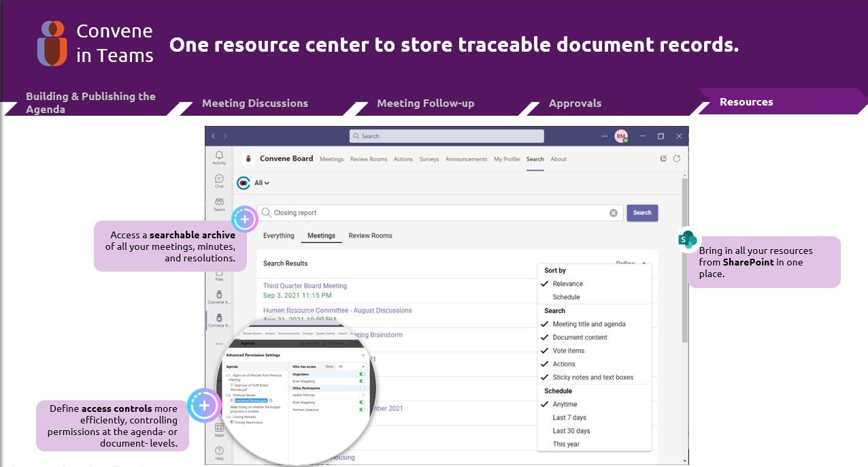Open the BM profile avatar

[x=621, y=136]
